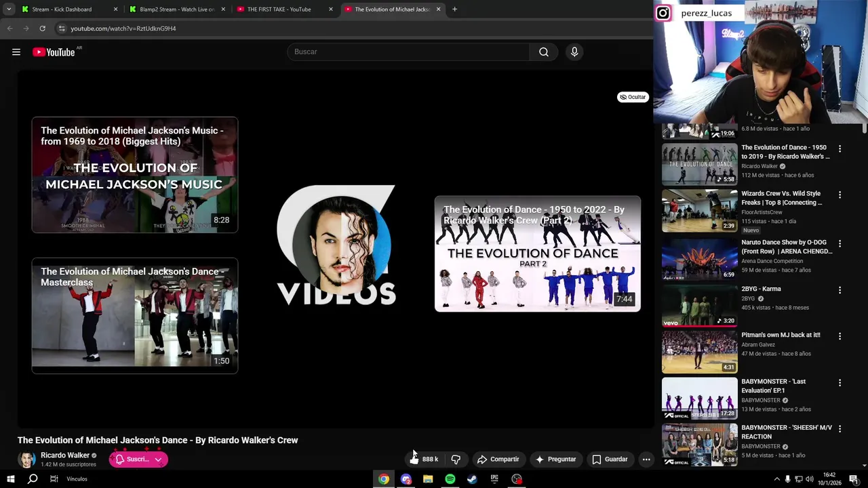Play Wizards Crew Vs. Wild Style thumbnail

tap(699, 210)
